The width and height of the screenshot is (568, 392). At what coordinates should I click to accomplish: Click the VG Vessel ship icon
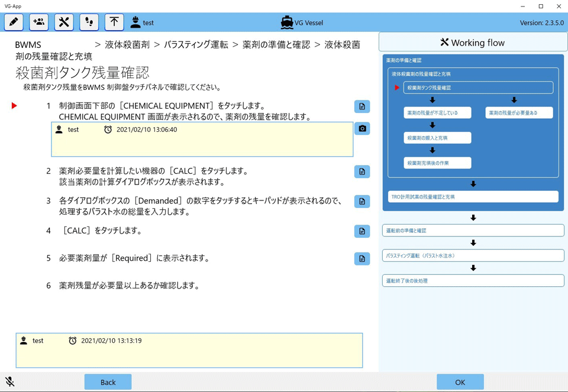[x=286, y=22]
